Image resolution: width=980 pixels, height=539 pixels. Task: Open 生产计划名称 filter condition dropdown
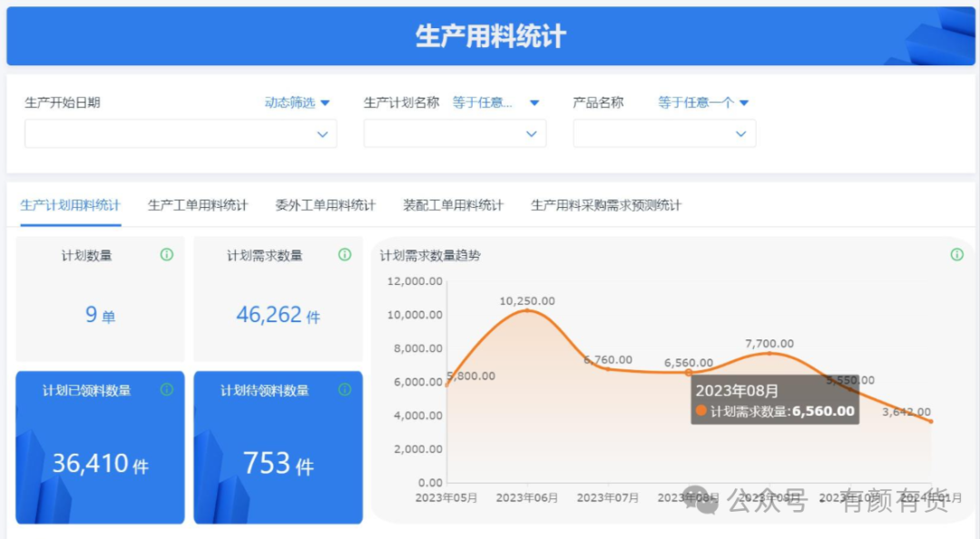pyautogui.click(x=495, y=103)
